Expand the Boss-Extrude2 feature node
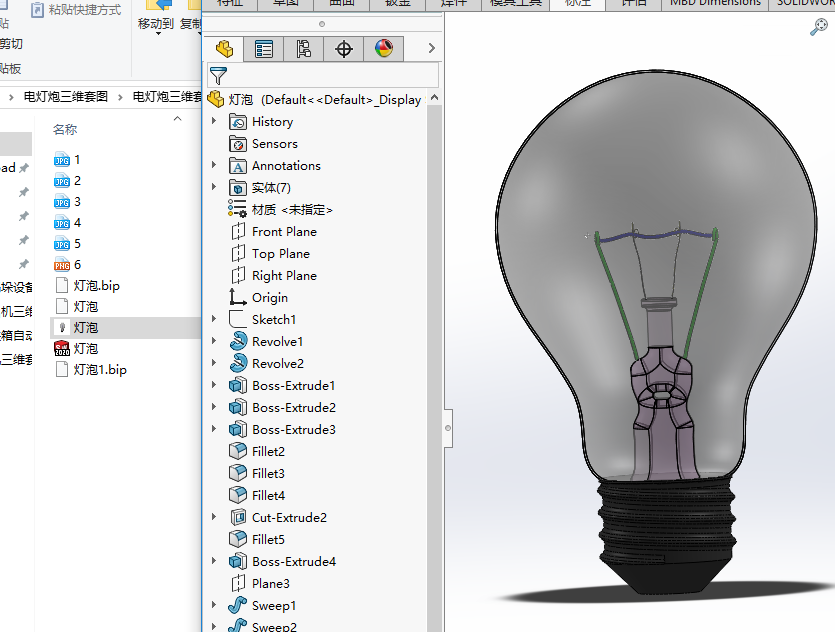This screenshot has height=632, width=835. coord(214,408)
